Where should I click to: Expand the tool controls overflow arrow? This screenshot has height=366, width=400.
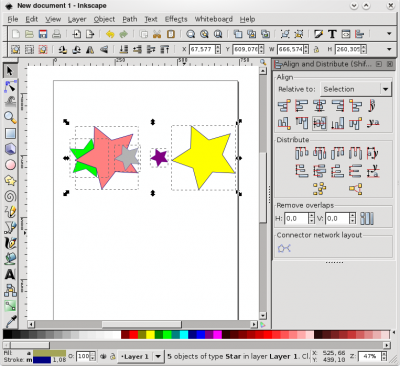389,49
